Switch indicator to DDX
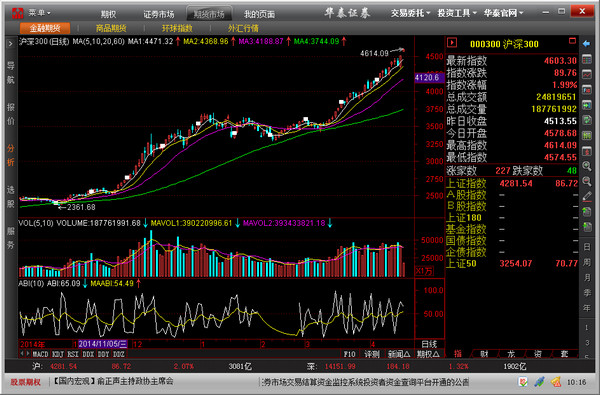 pyautogui.click(x=88, y=354)
